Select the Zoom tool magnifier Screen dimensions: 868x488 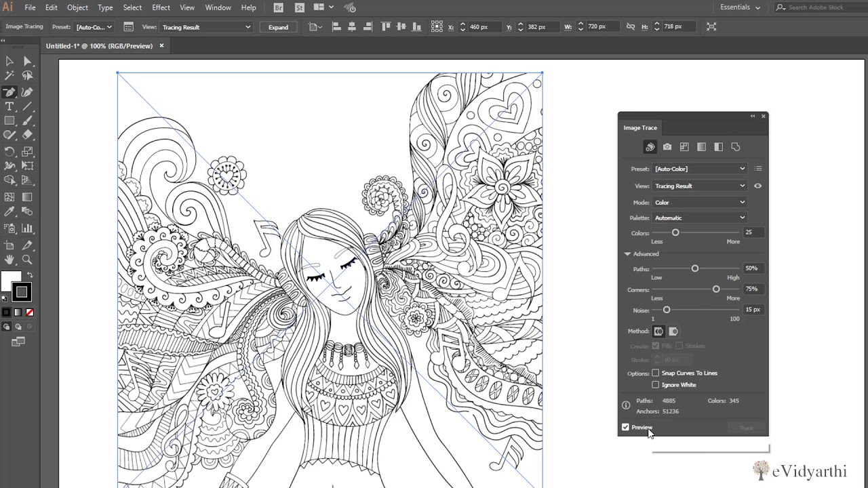pos(28,260)
